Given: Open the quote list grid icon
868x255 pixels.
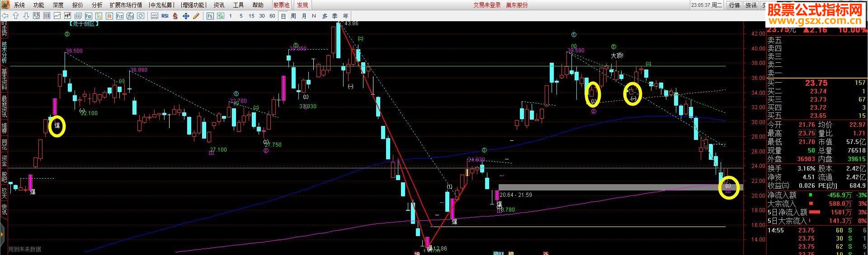Looking at the screenshot, I should pos(47,16).
